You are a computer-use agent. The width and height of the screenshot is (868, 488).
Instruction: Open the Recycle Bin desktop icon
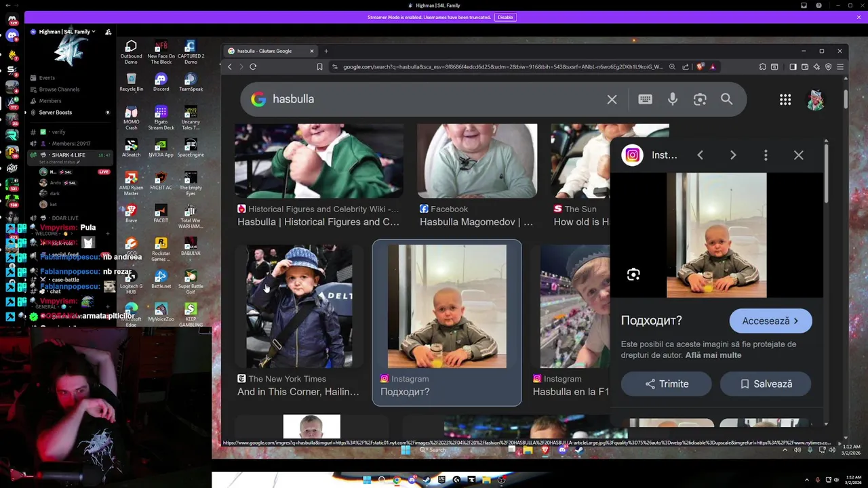coord(131,83)
